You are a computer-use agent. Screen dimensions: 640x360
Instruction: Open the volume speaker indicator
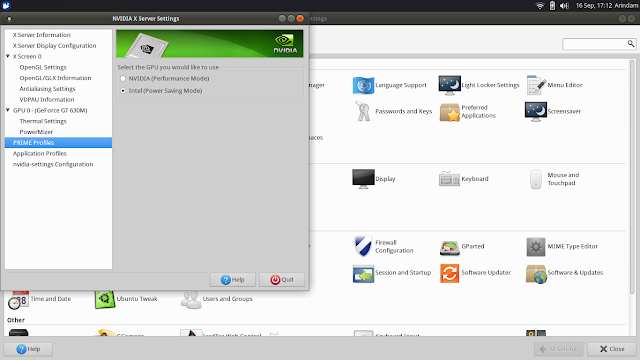[564, 5]
